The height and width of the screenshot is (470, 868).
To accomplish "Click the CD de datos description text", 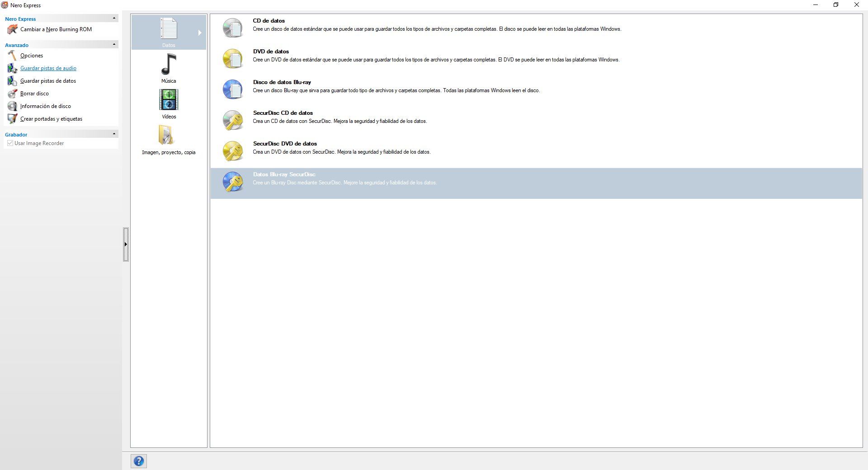I will coord(437,29).
